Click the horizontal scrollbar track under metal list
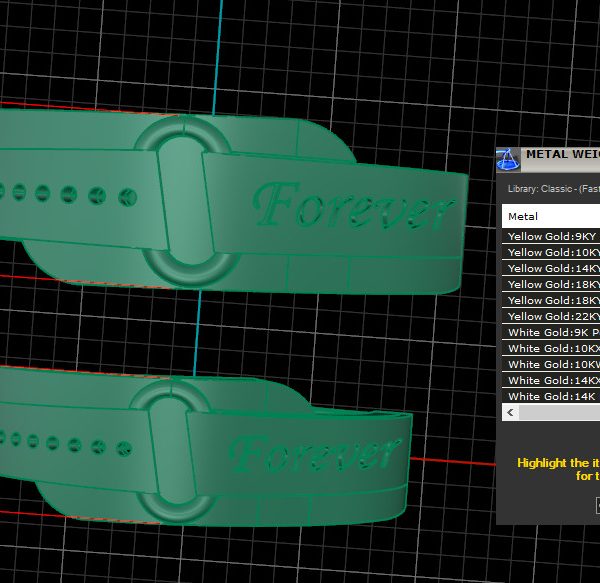Screen dimensions: 600x583 (560, 412)
